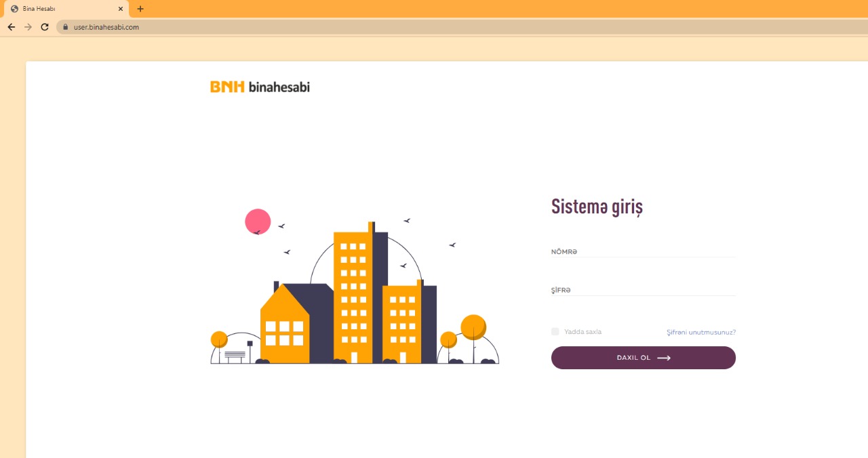The width and height of the screenshot is (868, 458).
Task: Click the BNH binahesabi logo
Action: click(260, 87)
